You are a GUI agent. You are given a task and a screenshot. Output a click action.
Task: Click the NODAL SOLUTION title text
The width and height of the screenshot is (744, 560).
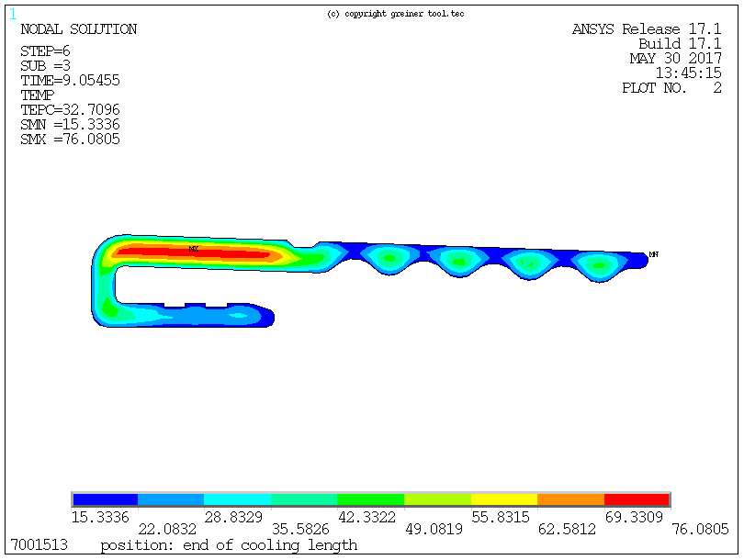(79, 29)
